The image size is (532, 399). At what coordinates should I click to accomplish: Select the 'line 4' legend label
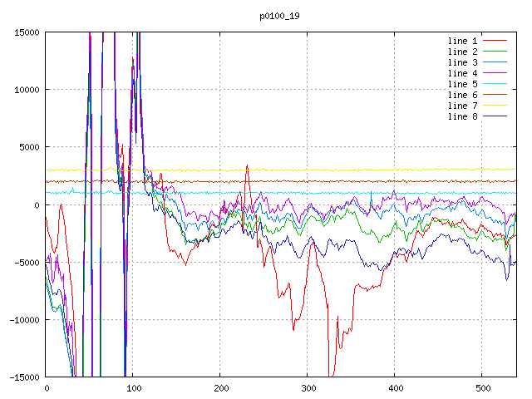coord(463,74)
